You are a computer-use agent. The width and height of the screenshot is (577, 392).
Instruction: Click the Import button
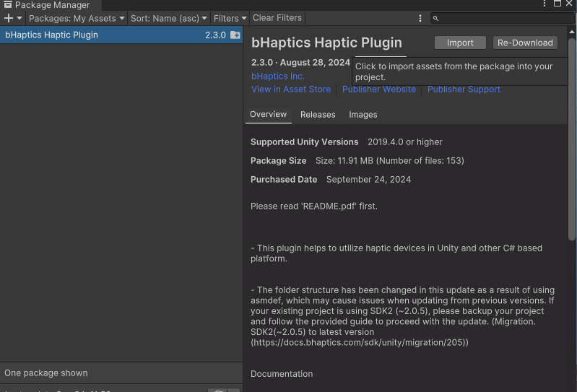pos(460,43)
